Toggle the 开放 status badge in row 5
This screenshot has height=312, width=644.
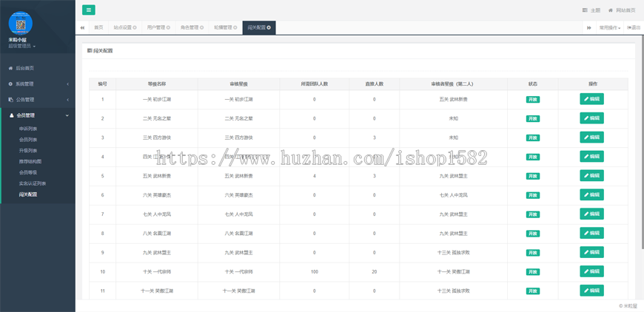click(x=533, y=176)
